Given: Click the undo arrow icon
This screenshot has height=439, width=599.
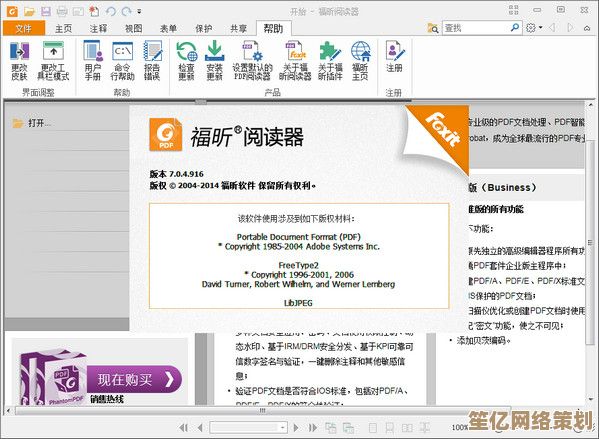Looking at the screenshot, I should pos(111,11).
